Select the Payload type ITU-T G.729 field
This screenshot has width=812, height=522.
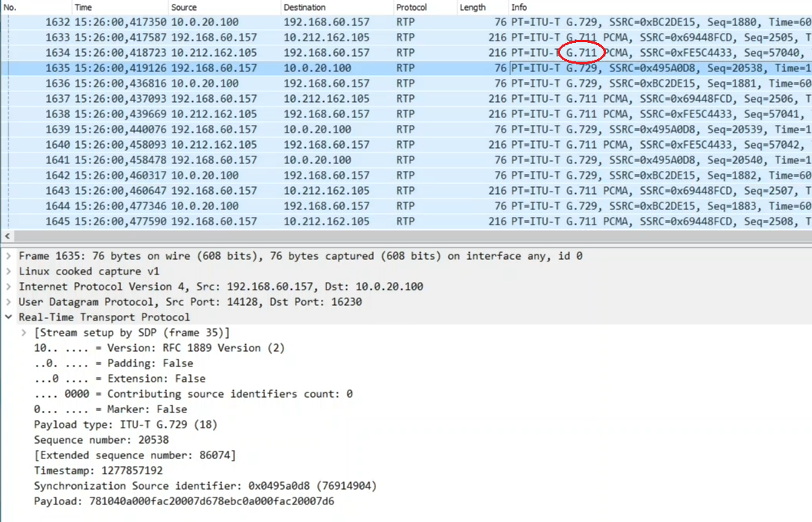click(x=126, y=425)
